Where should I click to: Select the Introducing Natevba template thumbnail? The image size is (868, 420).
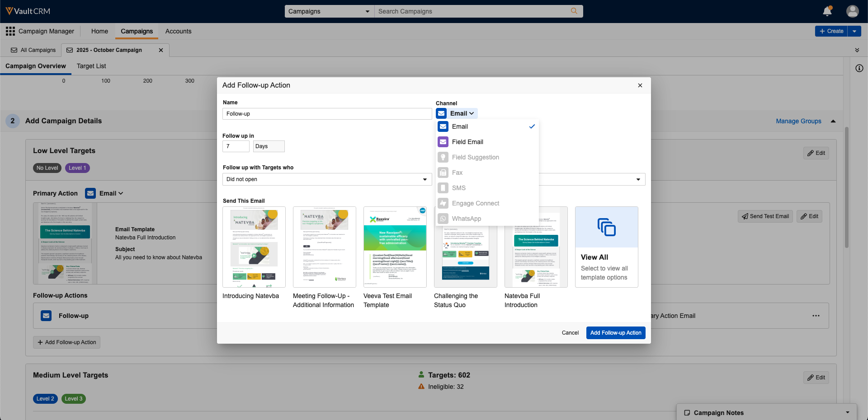(x=254, y=247)
